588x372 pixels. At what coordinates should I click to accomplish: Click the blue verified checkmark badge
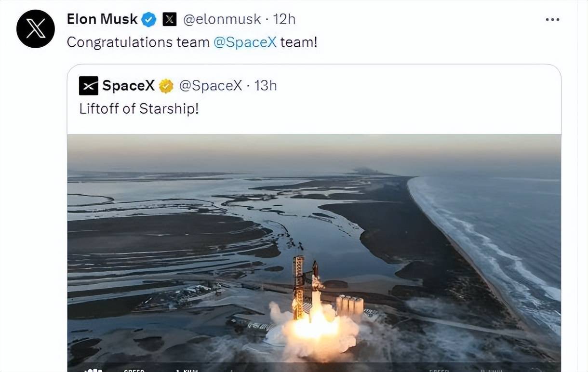149,19
